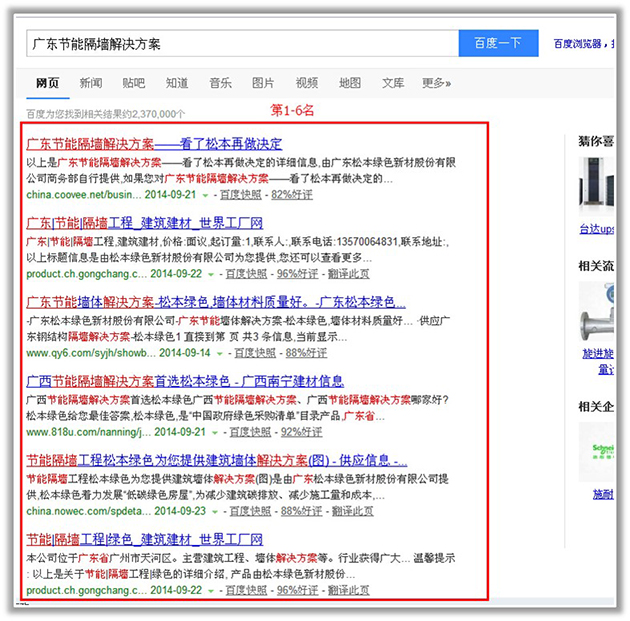Expand the dropdown arrow beside www.qy6.com 2014-09-14
This screenshot has height=621, width=630.
(x=220, y=354)
